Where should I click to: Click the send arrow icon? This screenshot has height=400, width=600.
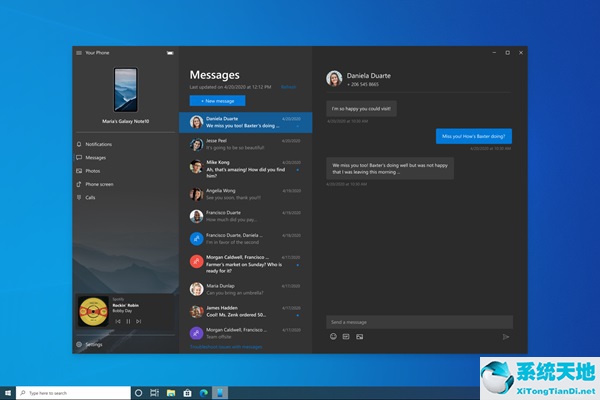[x=506, y=337]
